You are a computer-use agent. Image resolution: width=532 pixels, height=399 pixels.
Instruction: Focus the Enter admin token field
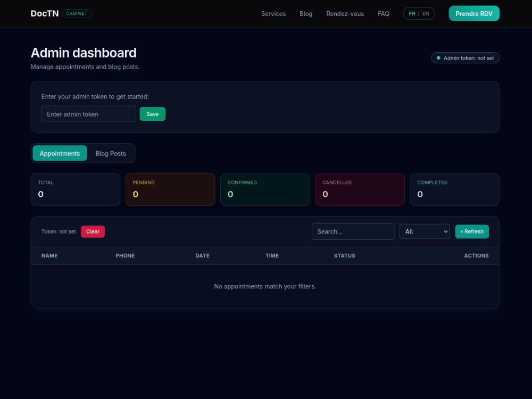pyautogui.click(x=88, y=114)
